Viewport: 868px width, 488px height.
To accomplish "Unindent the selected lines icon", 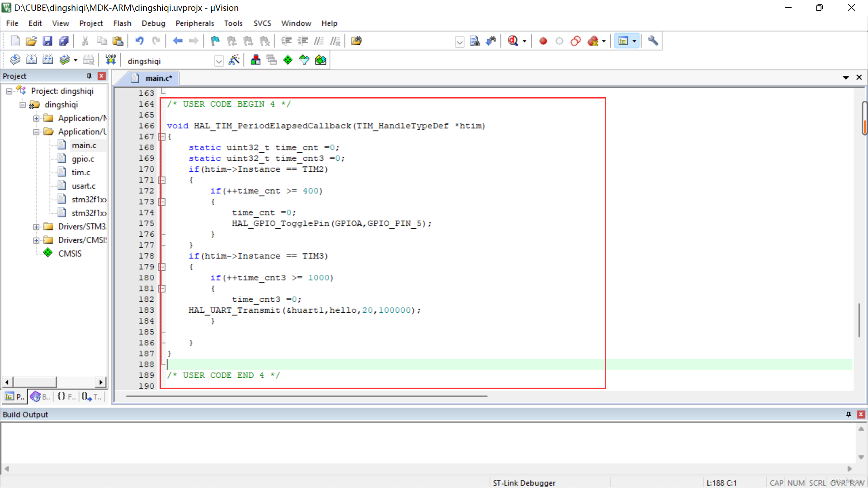I will pyautogui.click(x=302, y=41).
